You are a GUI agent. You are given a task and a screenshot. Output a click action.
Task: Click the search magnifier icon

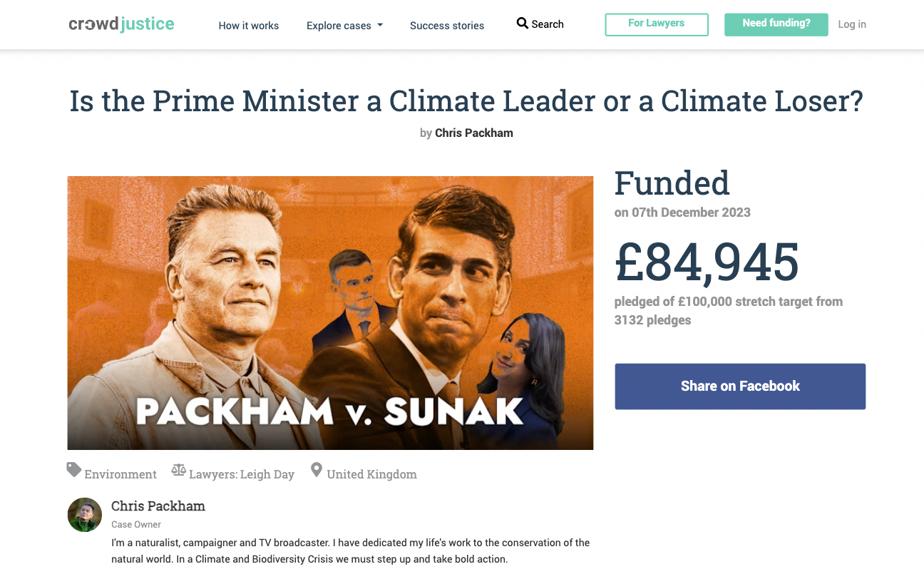pyautogui.click(x=523, y=24)
